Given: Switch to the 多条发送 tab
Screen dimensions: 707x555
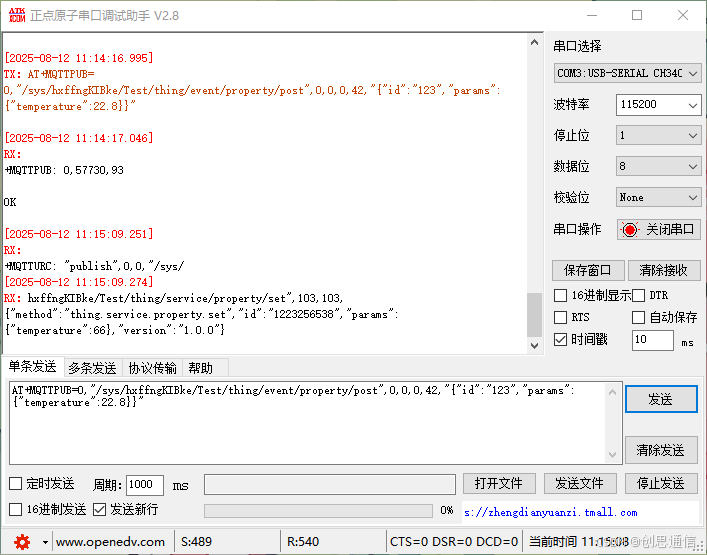Looking at the screenshot, I should pyautogui.click(x=92, y=368).
